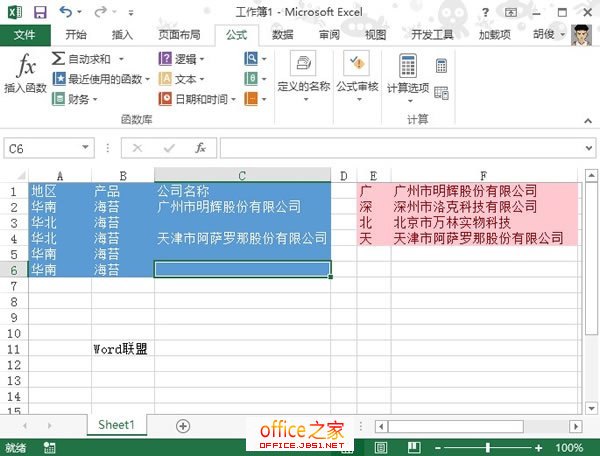Open the user account 胡俊 dropdown
Viewport: 600px width, 456px height.
[549, 34]
